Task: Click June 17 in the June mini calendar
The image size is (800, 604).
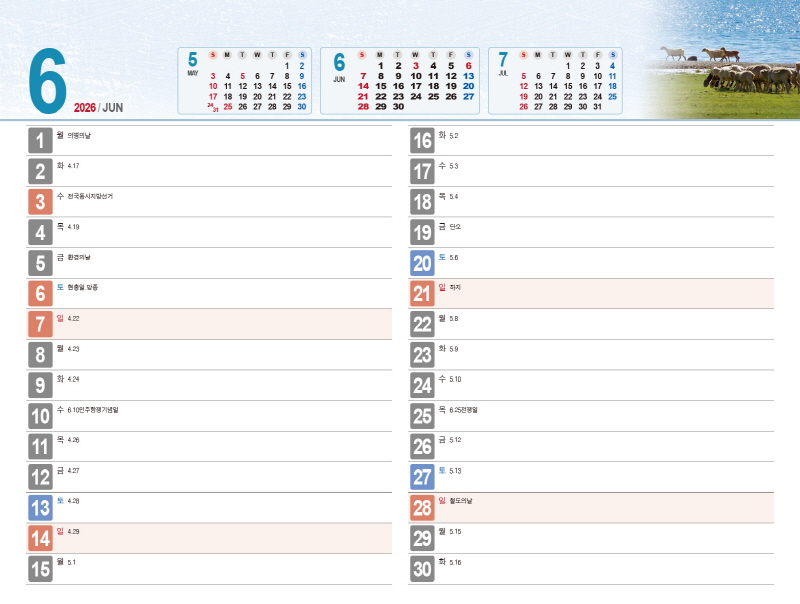Action: pos(416,86)
